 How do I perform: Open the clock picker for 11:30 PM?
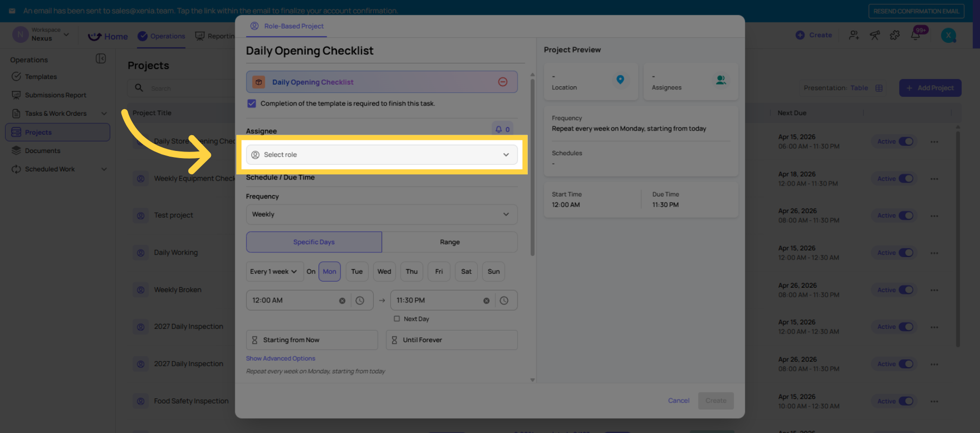504,301
